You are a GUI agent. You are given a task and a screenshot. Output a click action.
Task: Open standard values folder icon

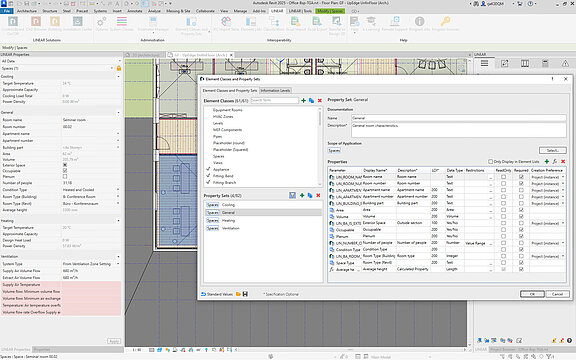(238, 294)
